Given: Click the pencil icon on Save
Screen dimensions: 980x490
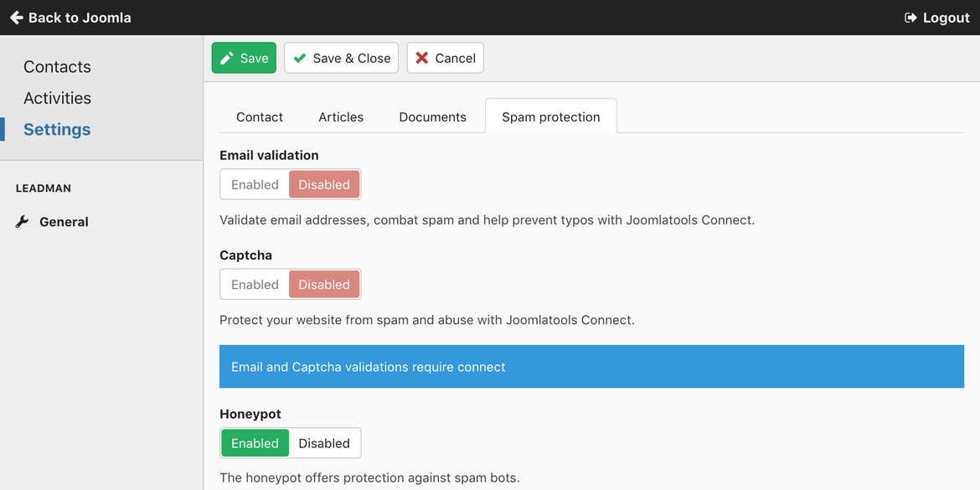Looking at the screenshot, I should point(227,58).
